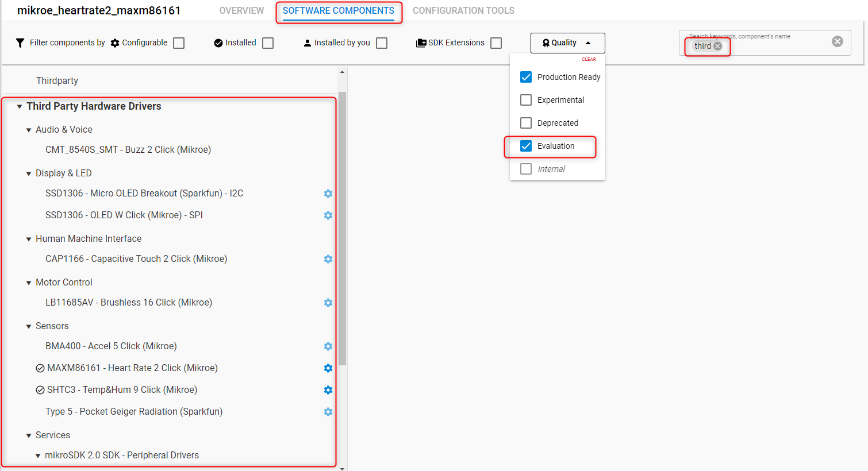Image resolution: width=868 pixels, height=471 pixels.
Task: Toggle the Installed by you checkbox
Action: coord(382,43)
